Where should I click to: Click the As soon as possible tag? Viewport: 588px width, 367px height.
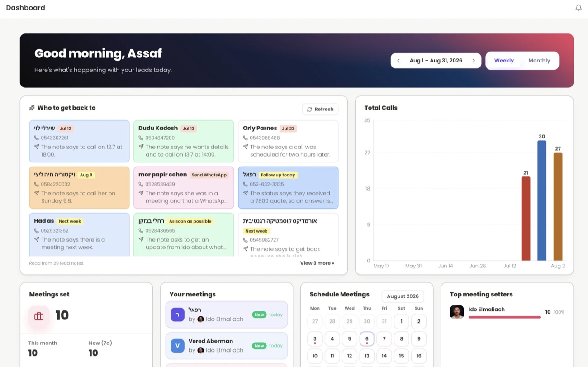click(x=190, y=221)
